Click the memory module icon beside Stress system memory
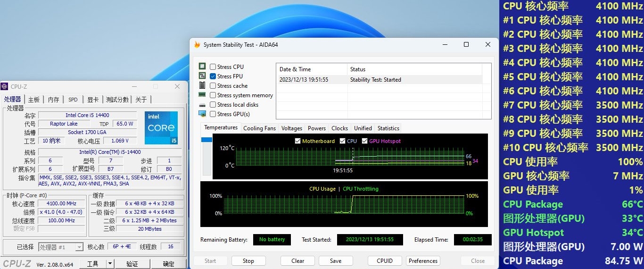The height and width of the screenshot is (269, 644). tap(202, 95)
